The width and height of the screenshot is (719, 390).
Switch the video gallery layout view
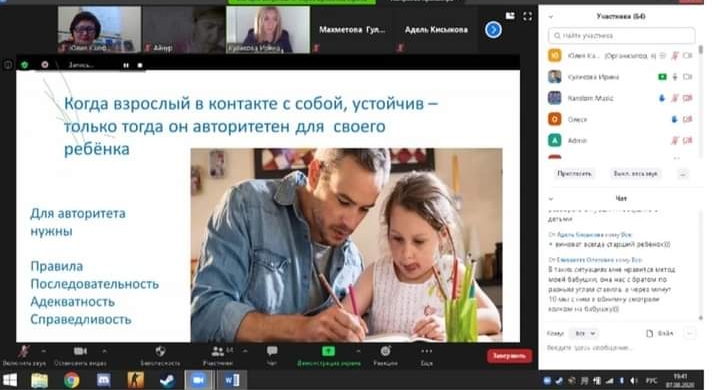coord(510,16)
